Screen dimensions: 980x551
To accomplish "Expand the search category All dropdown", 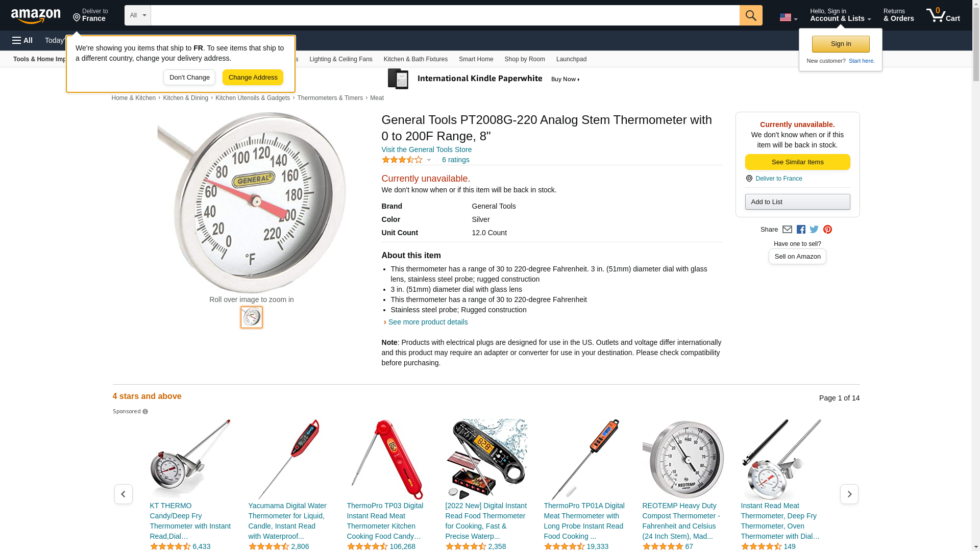I will (138, 15).
